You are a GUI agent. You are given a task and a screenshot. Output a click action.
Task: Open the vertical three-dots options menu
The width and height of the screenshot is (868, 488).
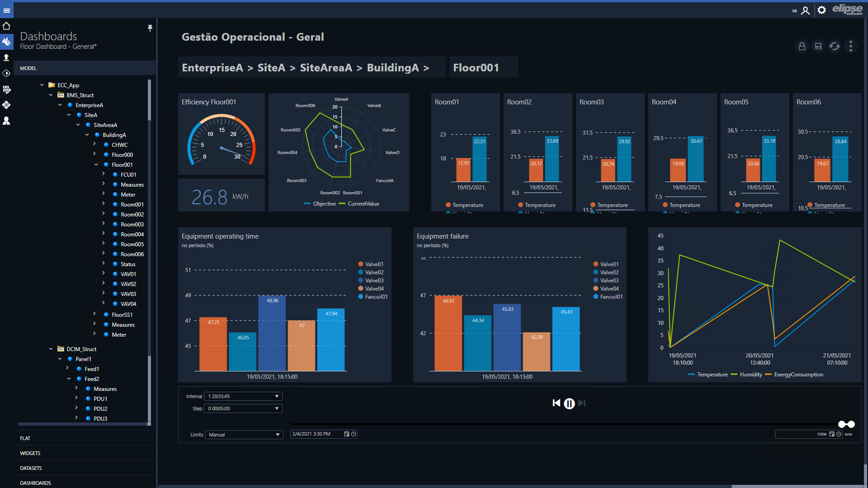[x=851, y=46]
